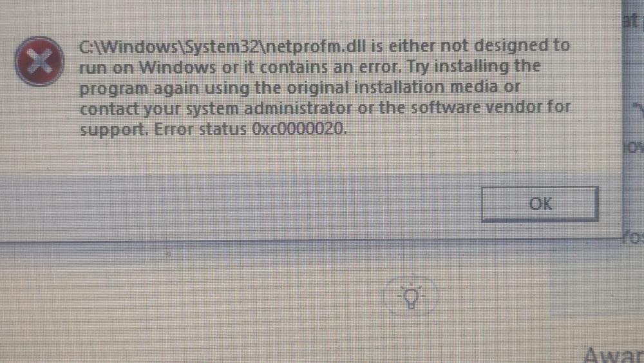Click the word "support" in the message
This screenshot has height=363, width=644.
coord(113,130)
